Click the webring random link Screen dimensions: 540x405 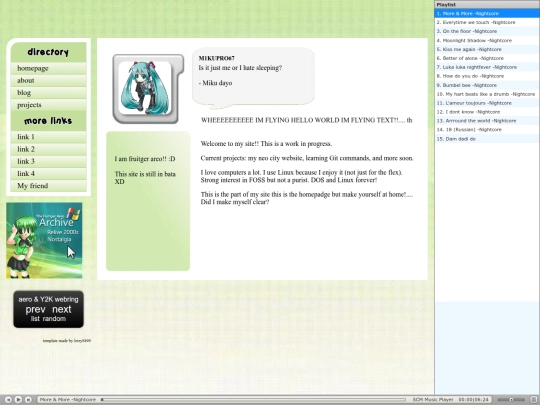pyautogui.click(x=54, y=319)
